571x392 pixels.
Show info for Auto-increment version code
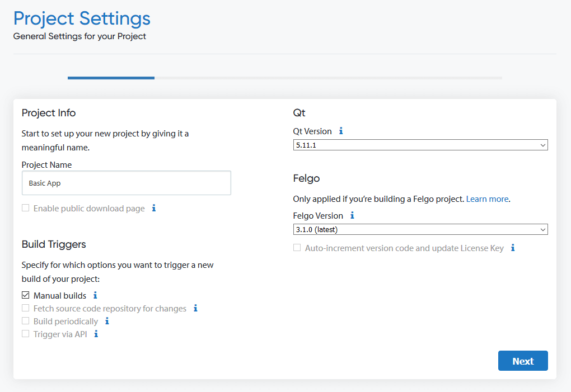tap(512, 248)
